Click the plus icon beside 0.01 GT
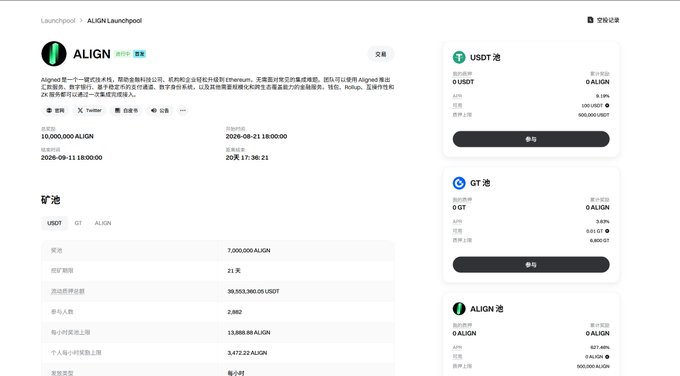 pyautogui.click(x=607, y=231)
